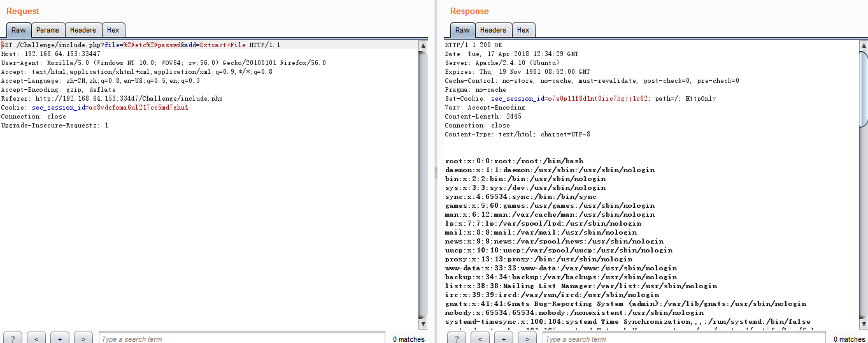This screenshot has height=343, width=868.
Task: Click the Response pane scroll up arrow
Action: click(864, 45)
